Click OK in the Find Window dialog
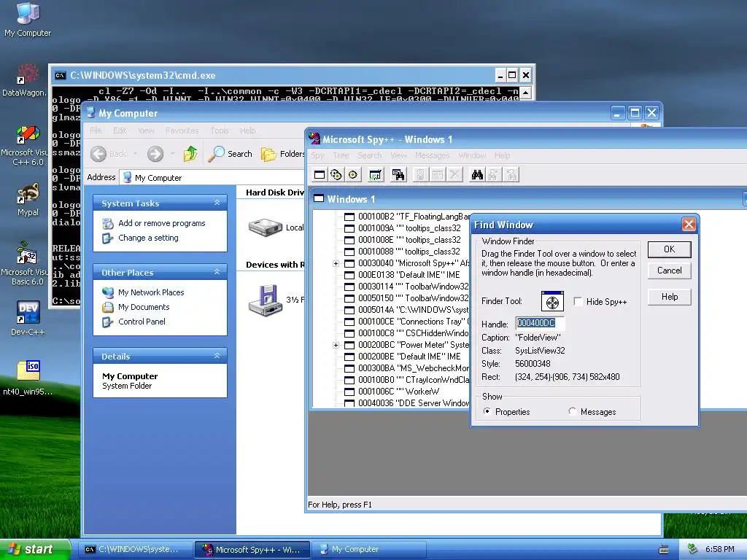The height and width of the screenshot is (560, 747). coord(670,249)
